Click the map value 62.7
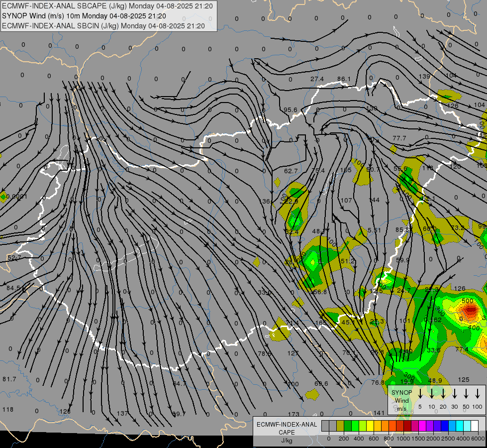 coord(291,171)
